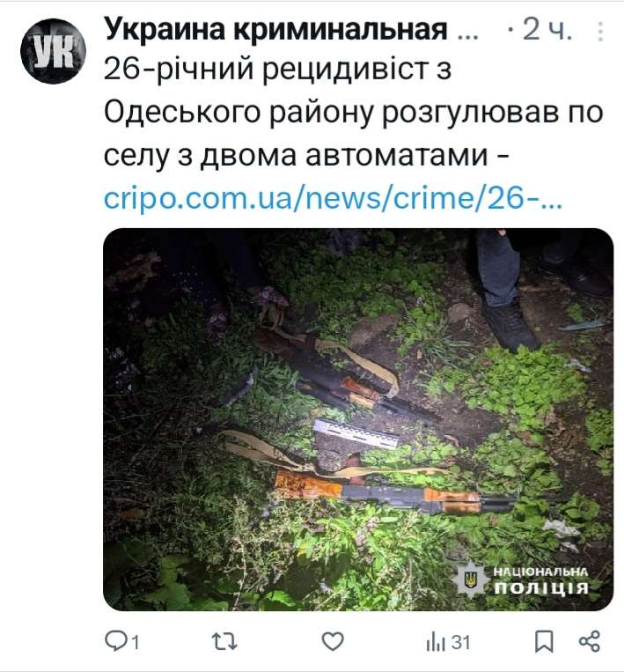The height and width of the screenshot is (672, 624).
Task: Open the Украина криминальная account name
Action: point(275,30)
